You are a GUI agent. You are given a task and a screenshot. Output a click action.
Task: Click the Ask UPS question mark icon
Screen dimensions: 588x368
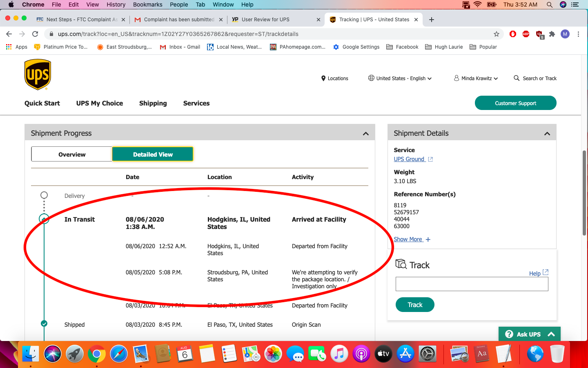click(509, 334)
